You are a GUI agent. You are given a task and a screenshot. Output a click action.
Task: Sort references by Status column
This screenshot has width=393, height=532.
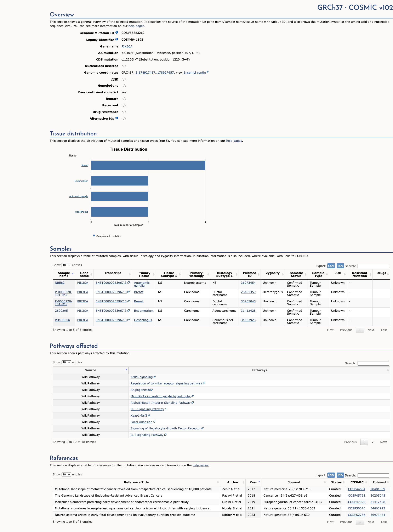[336, 482]
